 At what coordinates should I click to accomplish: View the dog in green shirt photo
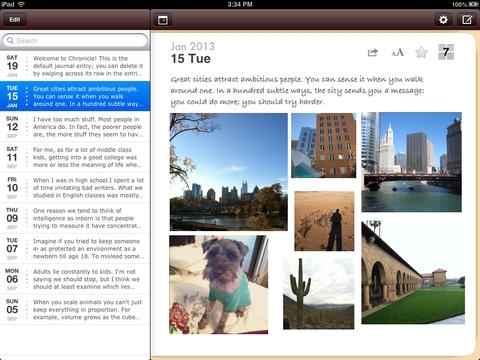click(x=219, y=284)
